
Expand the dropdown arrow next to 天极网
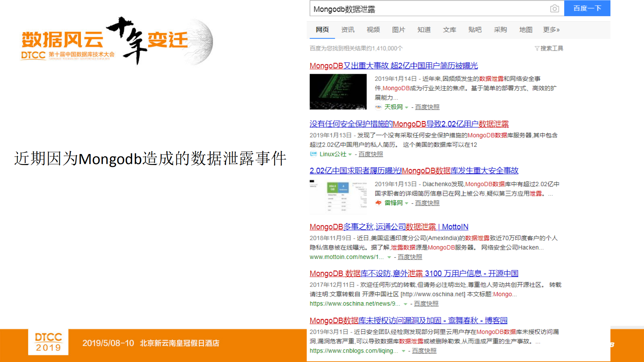click(406, 107)
